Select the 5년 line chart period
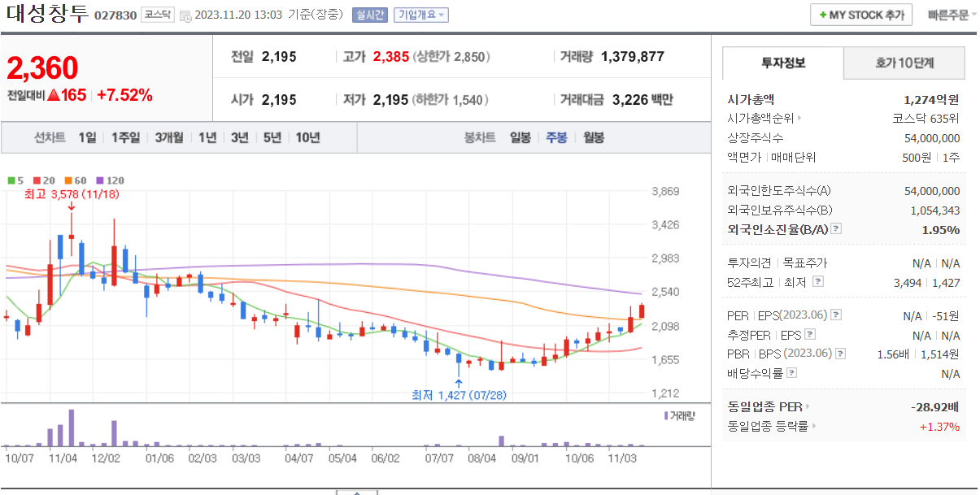980x495 pixels. [272, 137]
